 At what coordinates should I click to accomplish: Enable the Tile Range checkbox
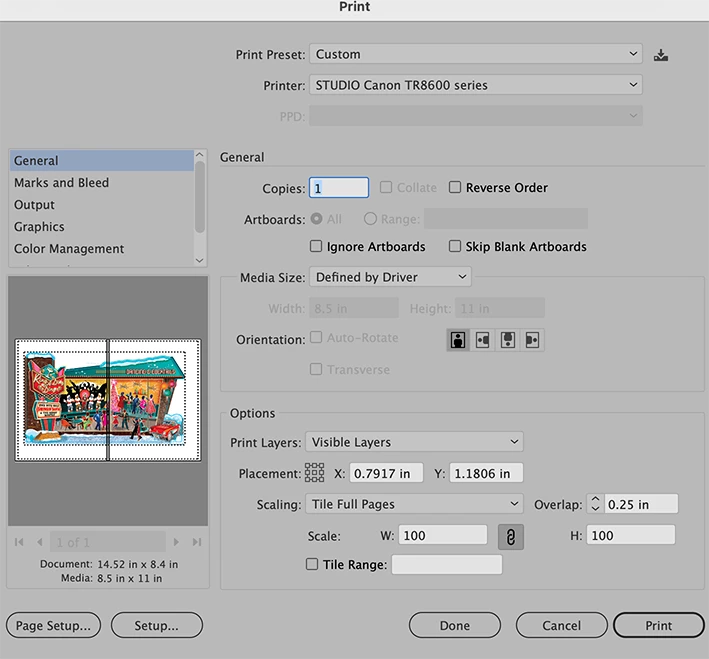[312, 564]
